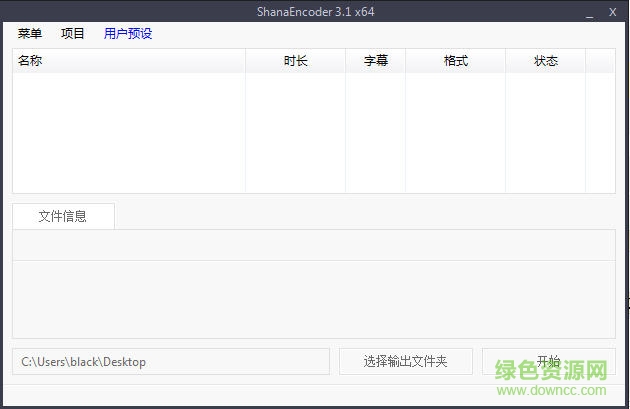630x409 pixels.
Task: Click the 状态 column header
Action: click(x=546, y=61)
